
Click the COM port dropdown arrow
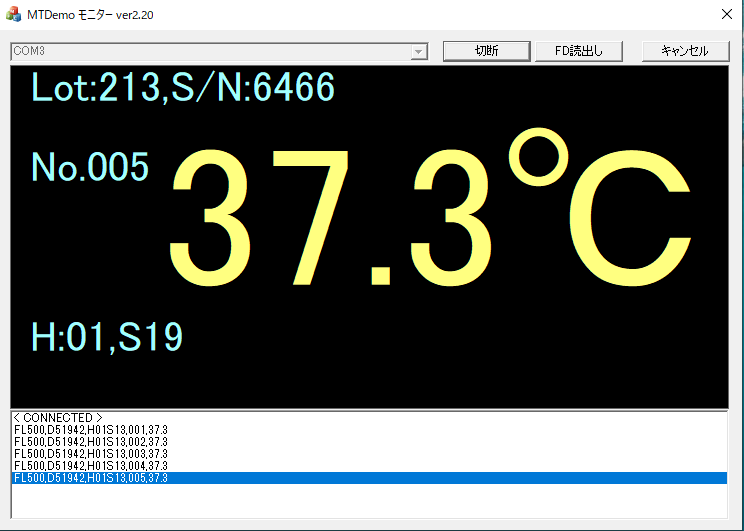(419, 51)
